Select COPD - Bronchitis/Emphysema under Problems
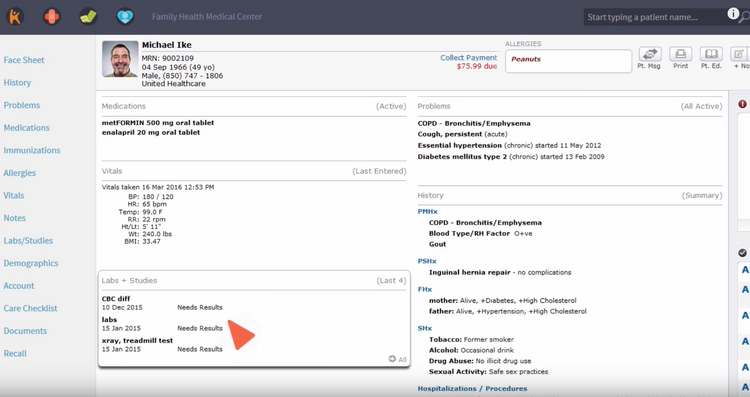This screenshot has height=397, width=750. pos(474,123)
